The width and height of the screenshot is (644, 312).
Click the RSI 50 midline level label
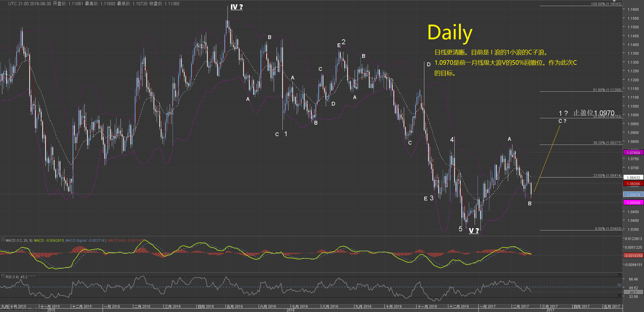[x=619, y=285]
